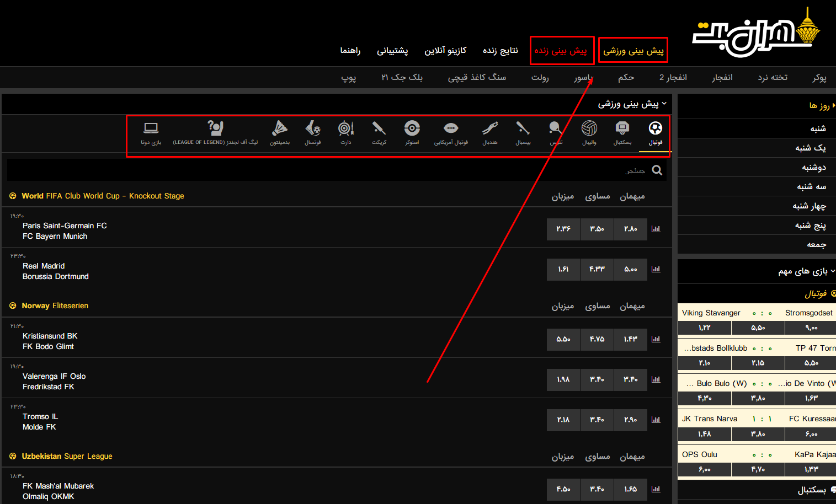Click the Tehran Bet site logo

[x=756, y=33]
